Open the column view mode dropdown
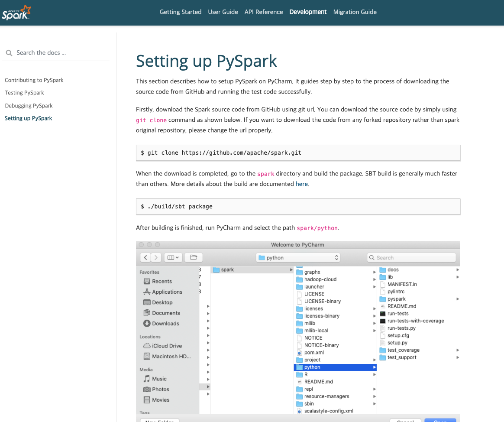Screen dimensions: 504x422 click(x=173, y=257)
